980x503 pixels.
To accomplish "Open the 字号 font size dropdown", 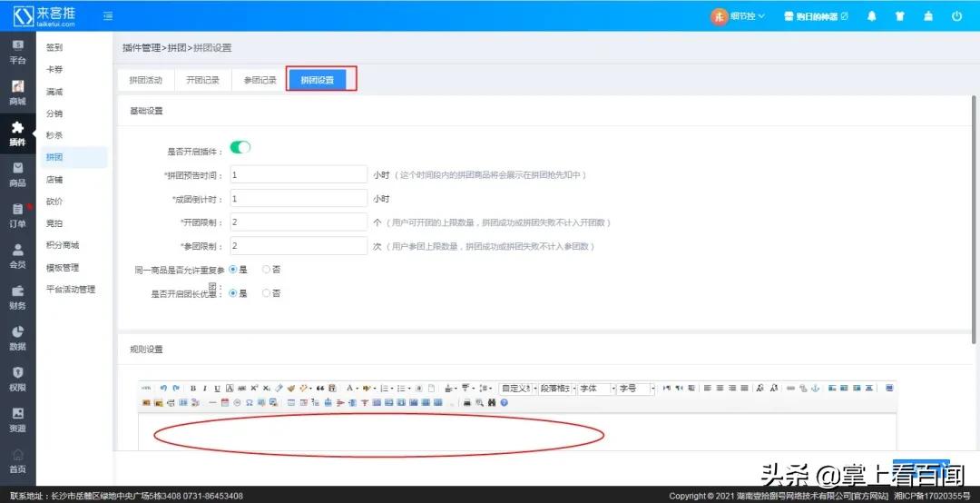I will click(637, 389).
